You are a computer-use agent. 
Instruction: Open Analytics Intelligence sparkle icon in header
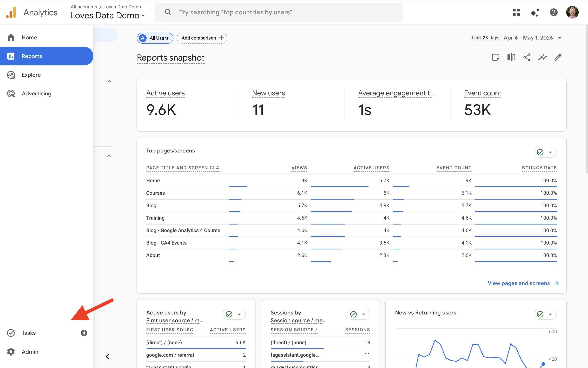535,12
